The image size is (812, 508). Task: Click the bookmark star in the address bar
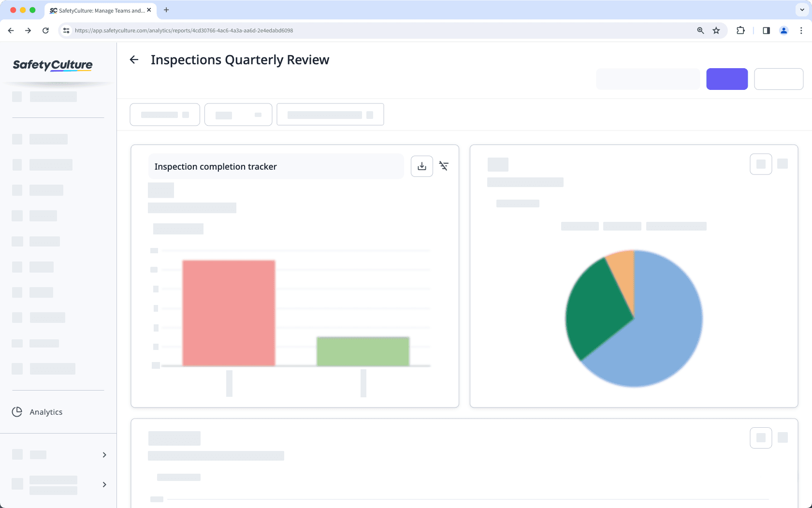(716, 30)
